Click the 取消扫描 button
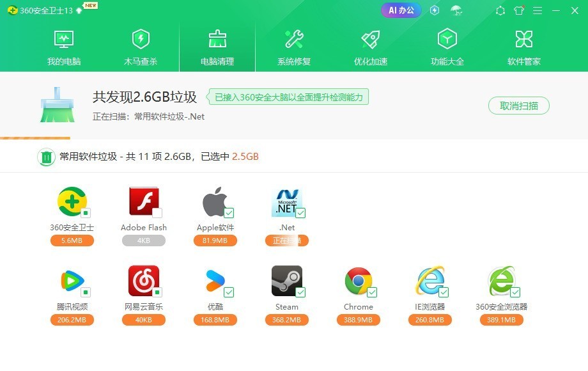The height and width of the screenshot is (371, 588). coord(518,105)
